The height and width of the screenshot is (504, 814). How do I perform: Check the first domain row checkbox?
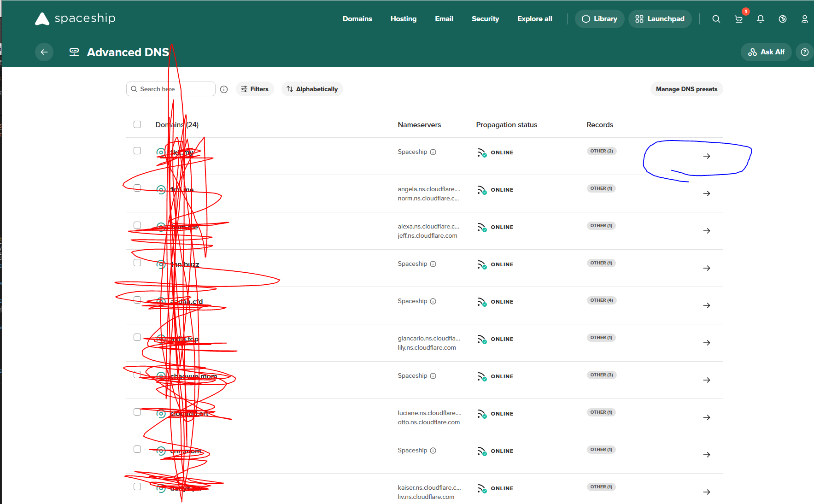137,151
